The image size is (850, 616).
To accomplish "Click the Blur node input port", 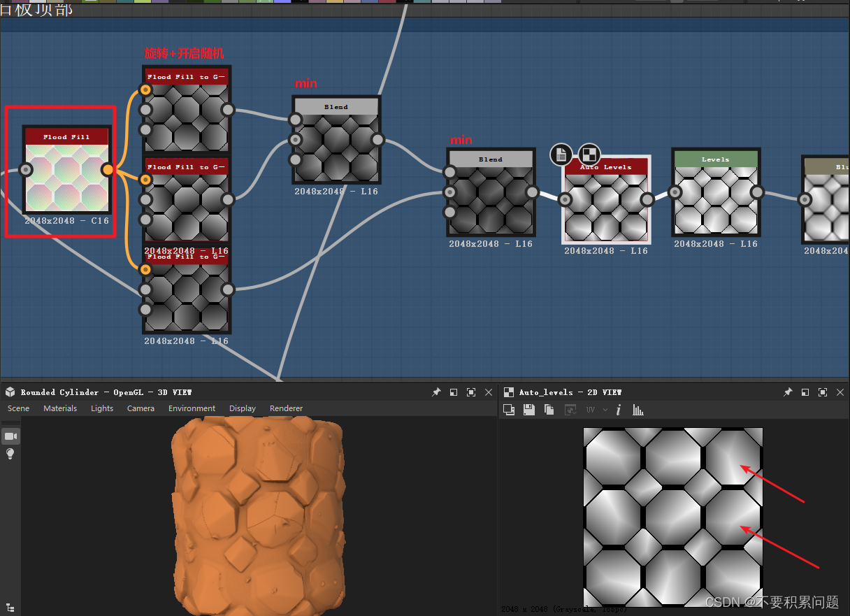I will (805, 200).
